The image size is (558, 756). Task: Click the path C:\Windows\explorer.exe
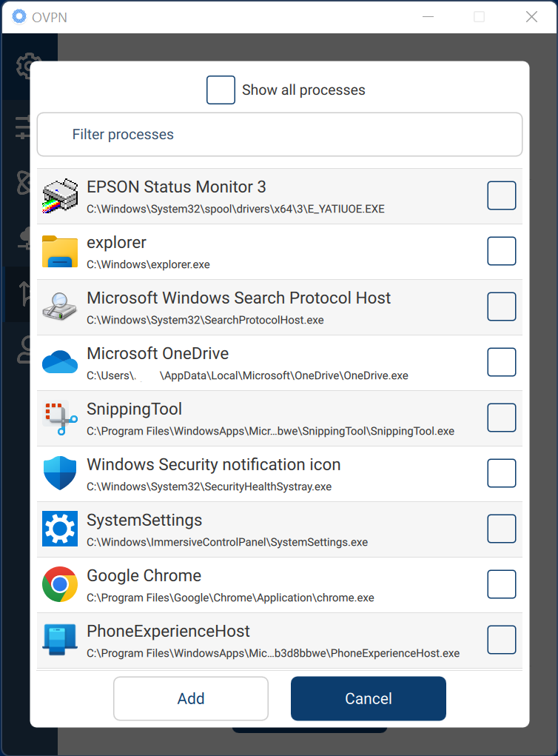pos(149,264)
